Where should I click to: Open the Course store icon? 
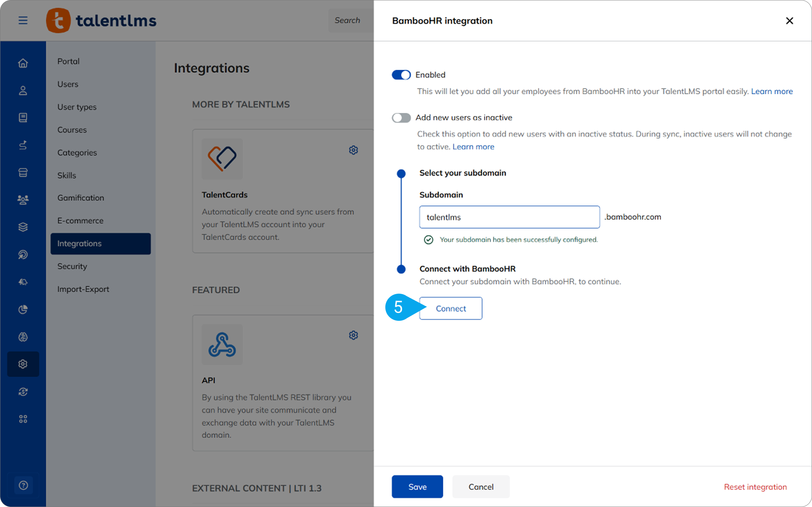(23, 172)
